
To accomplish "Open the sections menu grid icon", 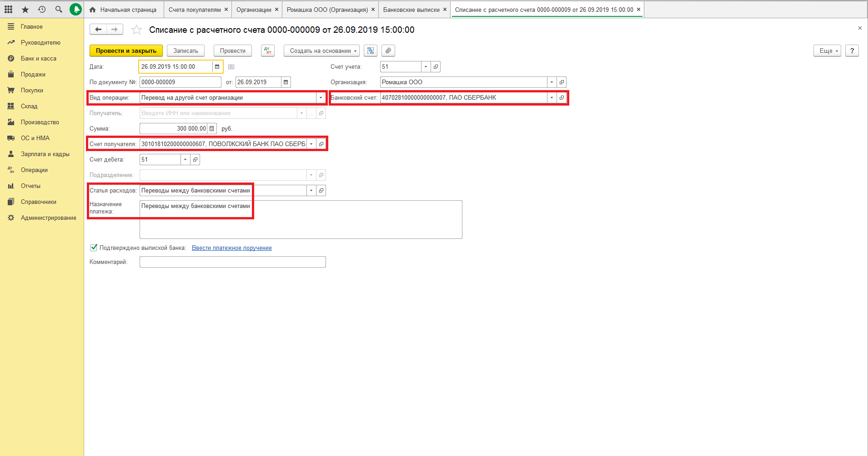I will pyautogui.click(x=9, y=9).
